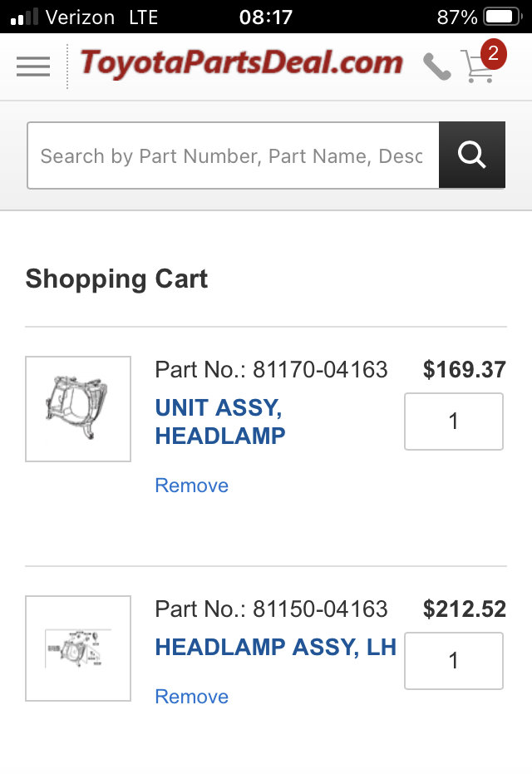
Task: Remove part 81150-04163 from cart
Action: (x=191, y=697)
